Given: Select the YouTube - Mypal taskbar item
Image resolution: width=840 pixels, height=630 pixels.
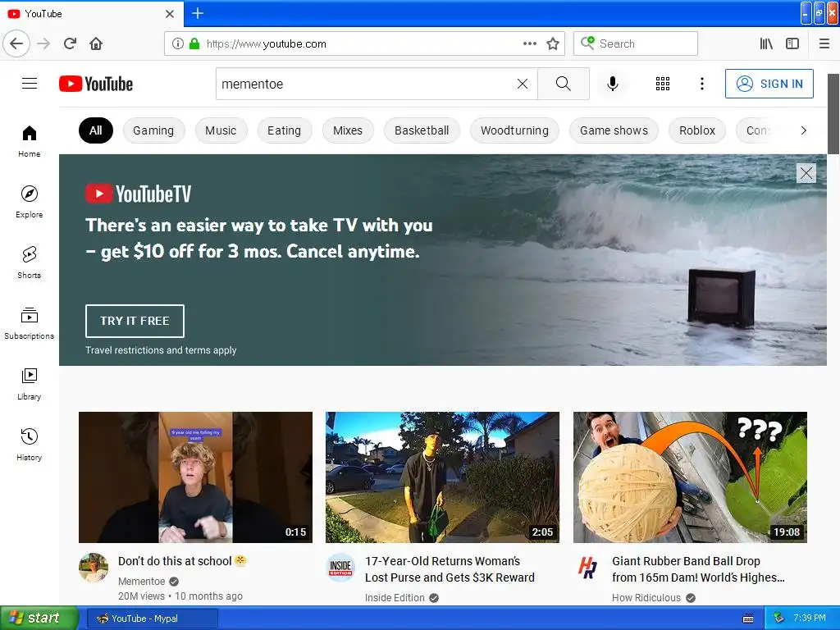Looking at the screenshot, I should [152, 619].
